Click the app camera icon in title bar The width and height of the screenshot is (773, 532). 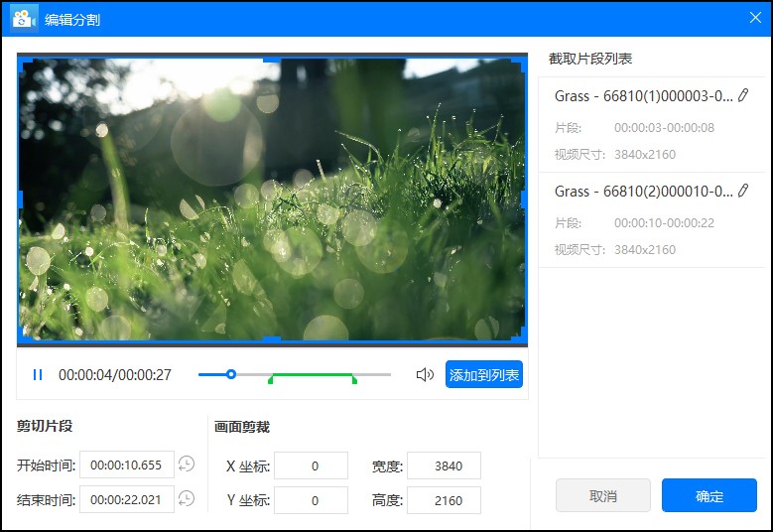[x=24, y=19]
